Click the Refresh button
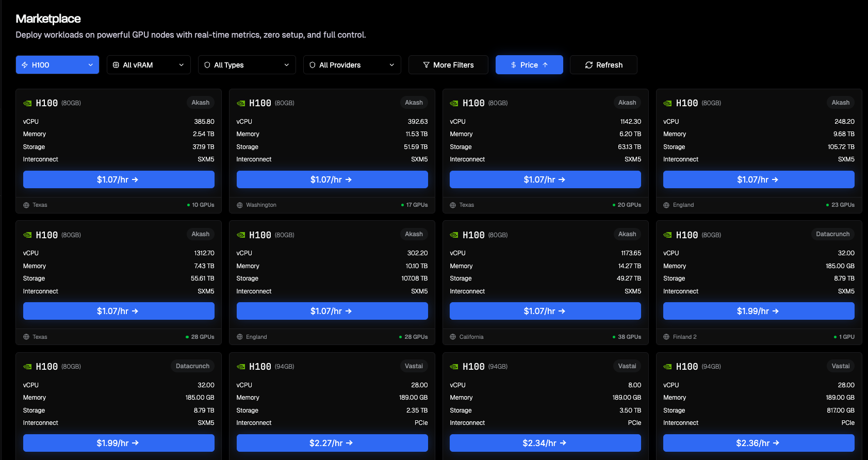The width and height of the screenshot is (868, 460). (x=603, y=65)
